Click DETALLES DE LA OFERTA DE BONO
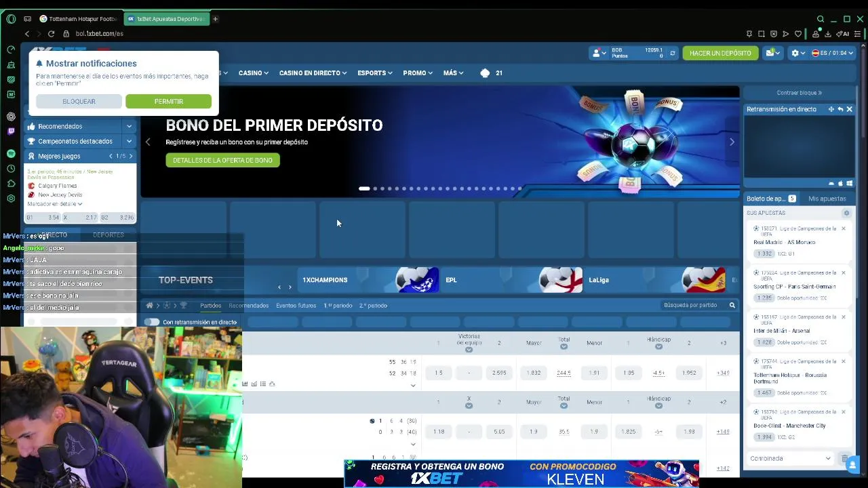This screenshot has height=488, width=868. tap(222, 160)
